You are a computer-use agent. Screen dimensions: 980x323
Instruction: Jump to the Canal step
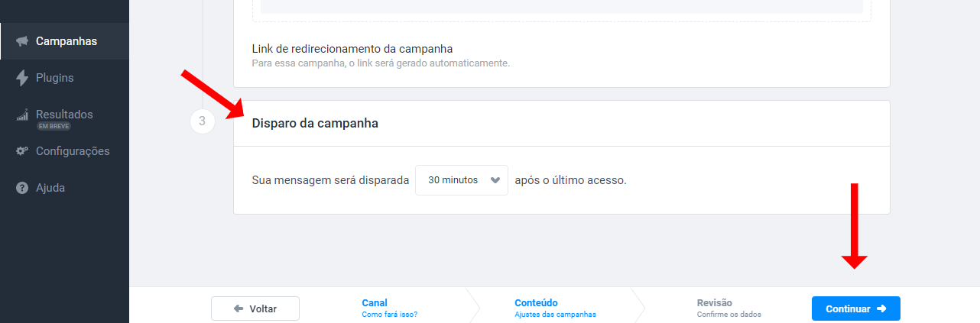click(389, 308)
